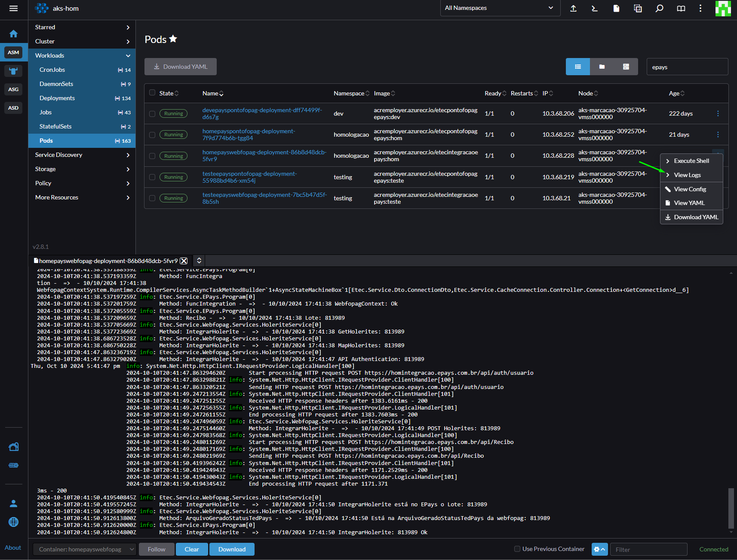This screenshot has width=737, height=560.
Task: Open the All Namespaces dropdown
Action: click(500, 8)
